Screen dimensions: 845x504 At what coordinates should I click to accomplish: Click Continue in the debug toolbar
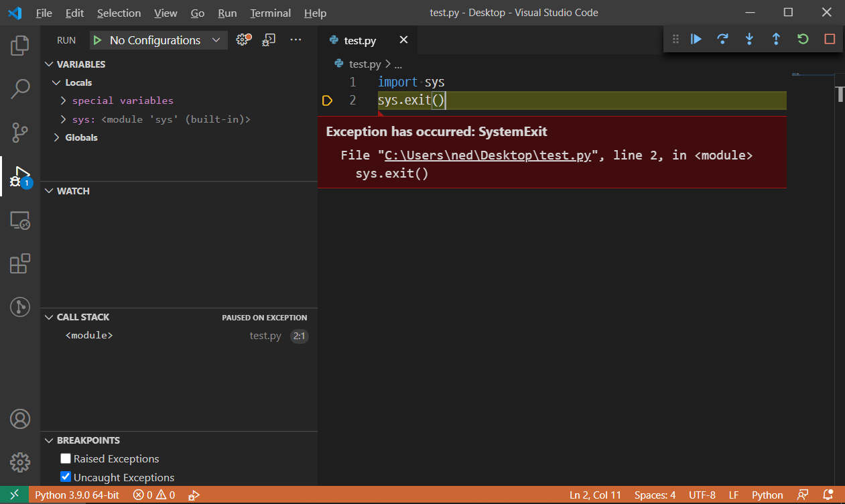tap(696, 39)
